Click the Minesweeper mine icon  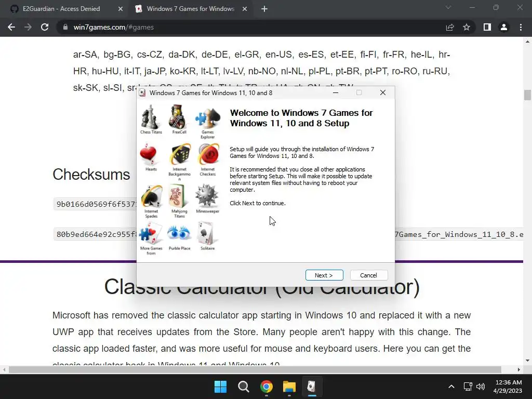[206, 196]
